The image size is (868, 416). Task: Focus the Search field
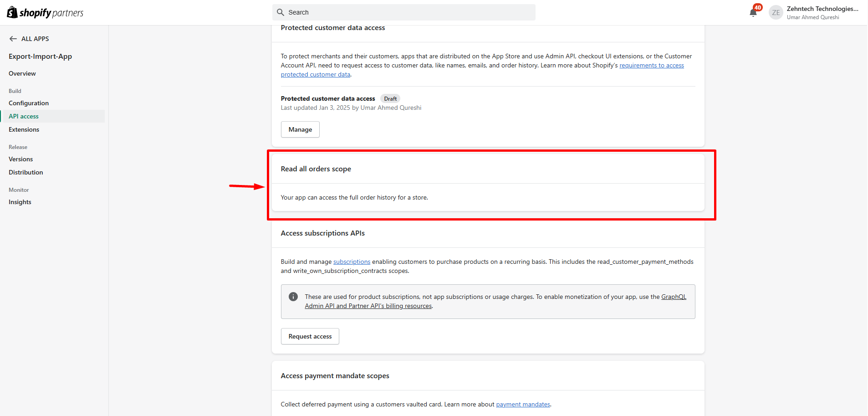[x=404, y=12]
